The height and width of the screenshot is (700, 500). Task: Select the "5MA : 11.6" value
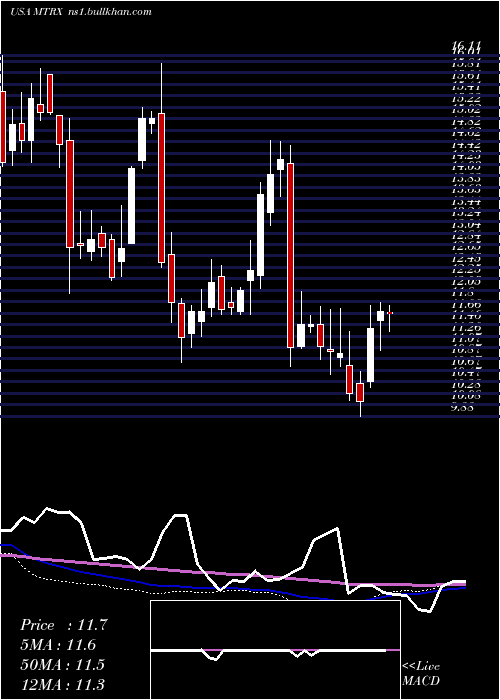tap(58, 645)
